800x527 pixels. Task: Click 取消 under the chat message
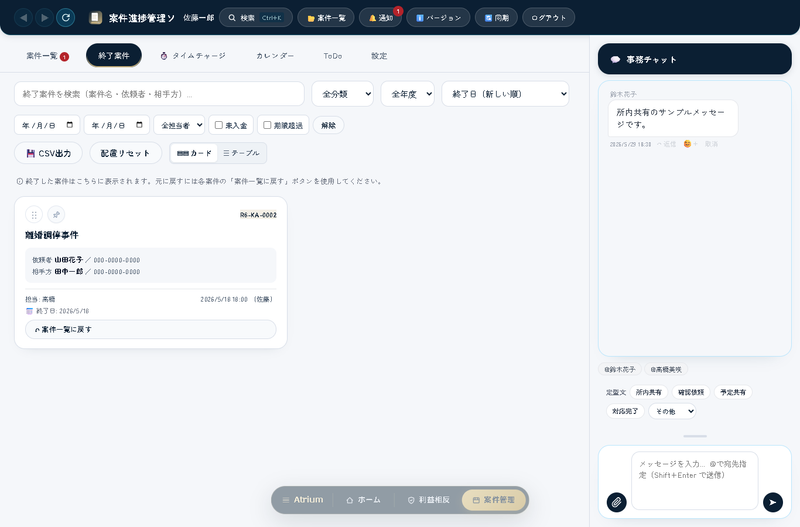pos(711,144)
